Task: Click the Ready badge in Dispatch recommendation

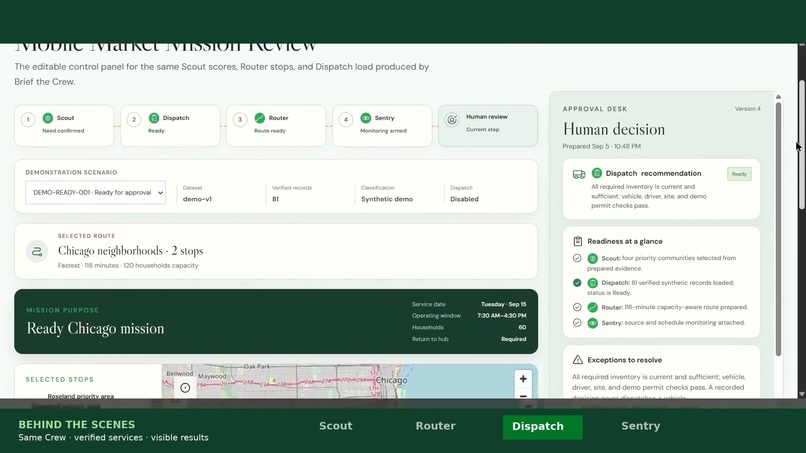Action: (x=739, y=174)
